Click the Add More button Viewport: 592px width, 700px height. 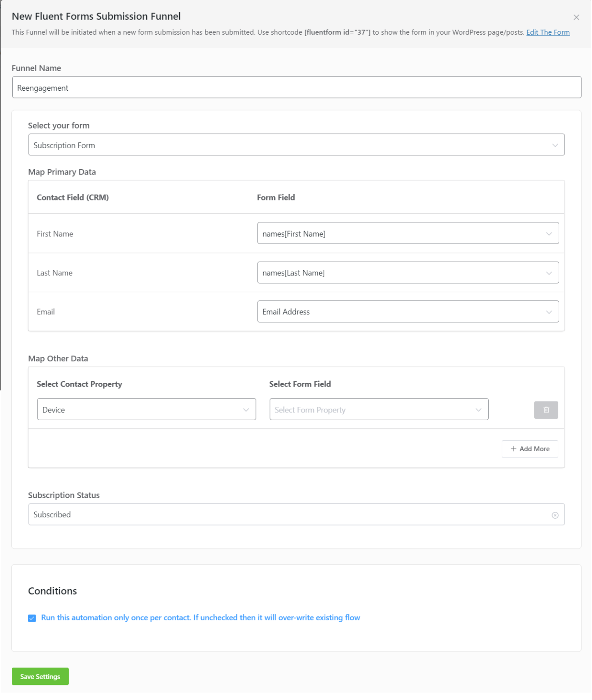[x=530, y=449]
